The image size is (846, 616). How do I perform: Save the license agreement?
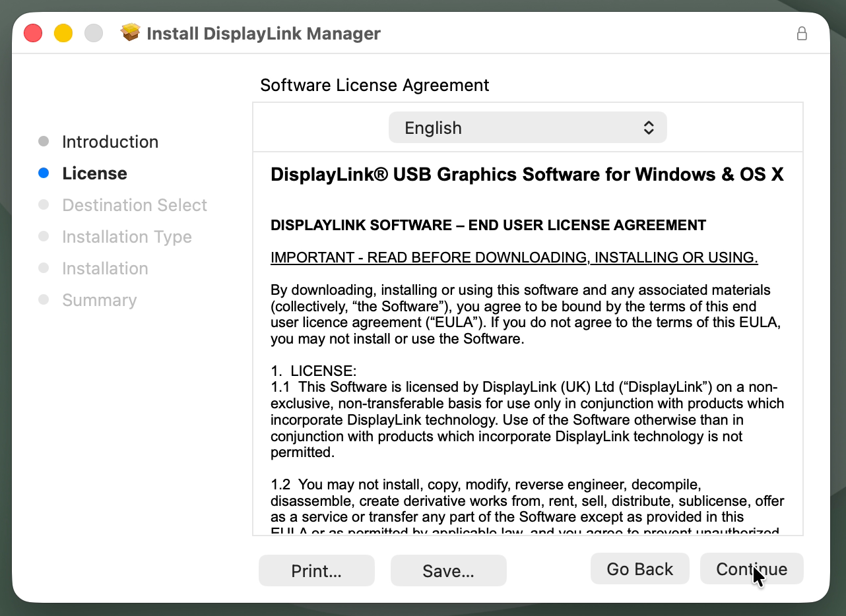[448, 570]
